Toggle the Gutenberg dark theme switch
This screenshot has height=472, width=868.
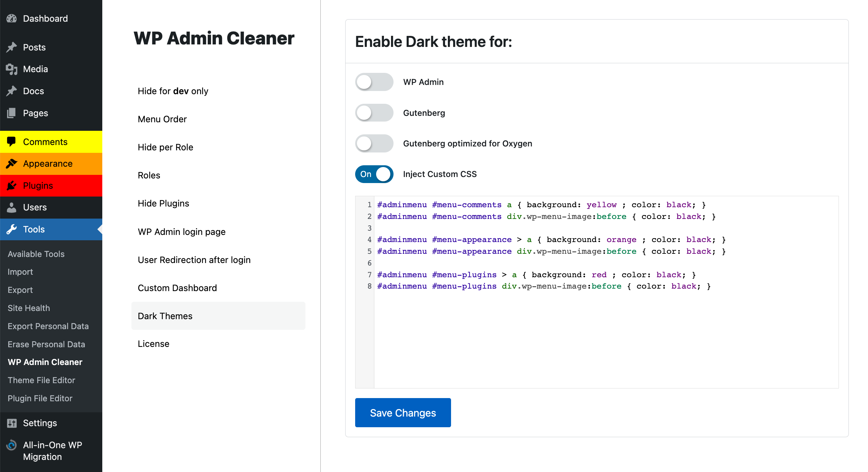pyautogui.click(x=374, y=113)
